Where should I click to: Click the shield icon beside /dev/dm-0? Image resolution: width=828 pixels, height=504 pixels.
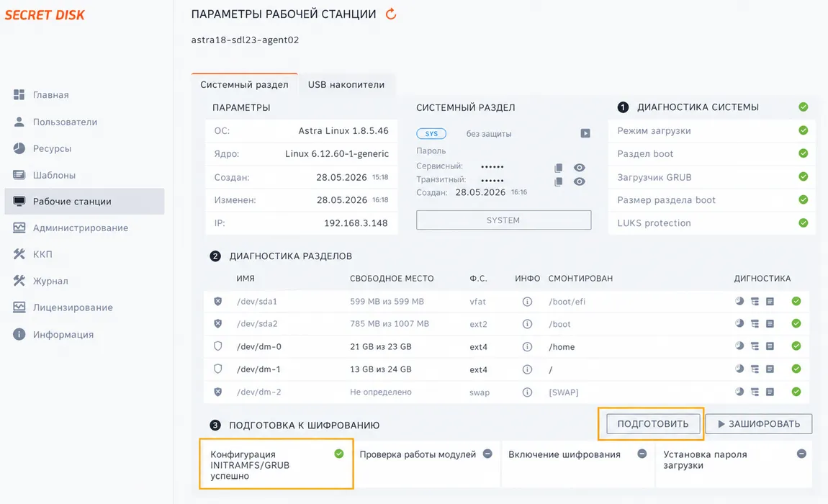[x=217, y=346]
